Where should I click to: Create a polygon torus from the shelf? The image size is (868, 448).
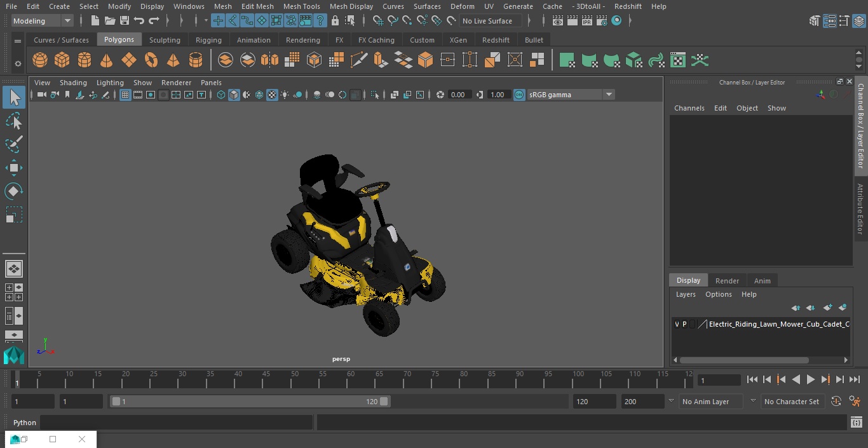tap(151, 60)
